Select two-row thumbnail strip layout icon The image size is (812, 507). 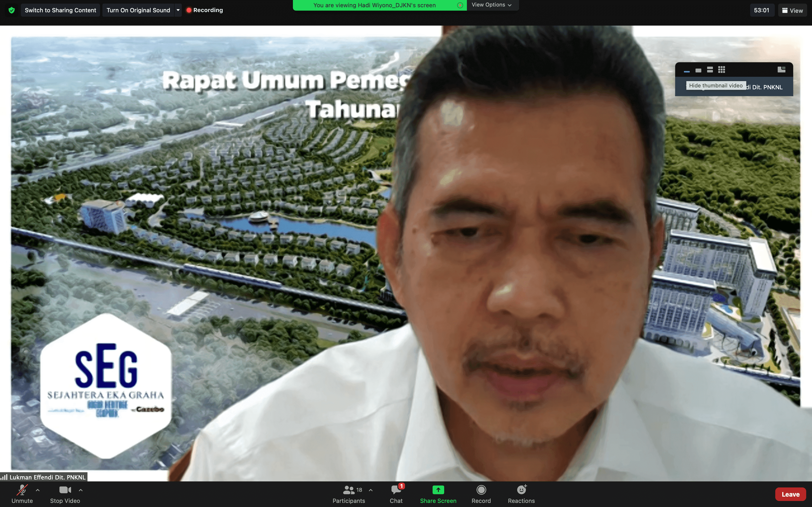710,70
